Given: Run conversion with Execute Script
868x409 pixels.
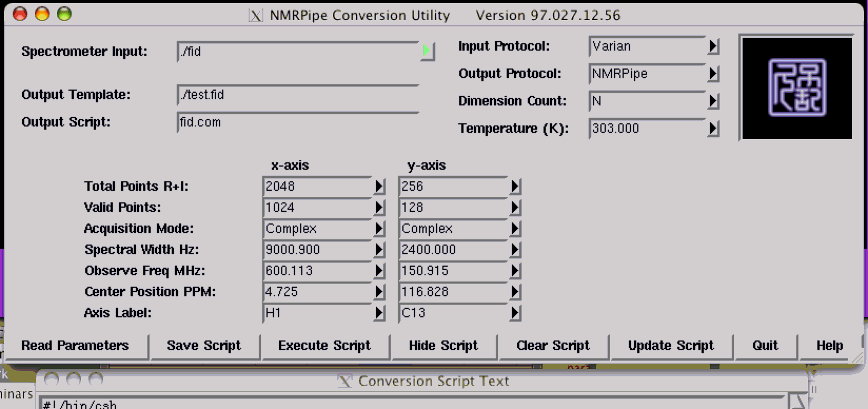Looking at the screenshot, I should tap(324, 346).
